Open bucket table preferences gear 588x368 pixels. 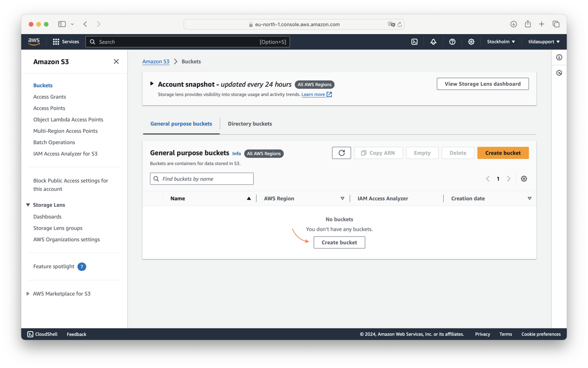524,179
